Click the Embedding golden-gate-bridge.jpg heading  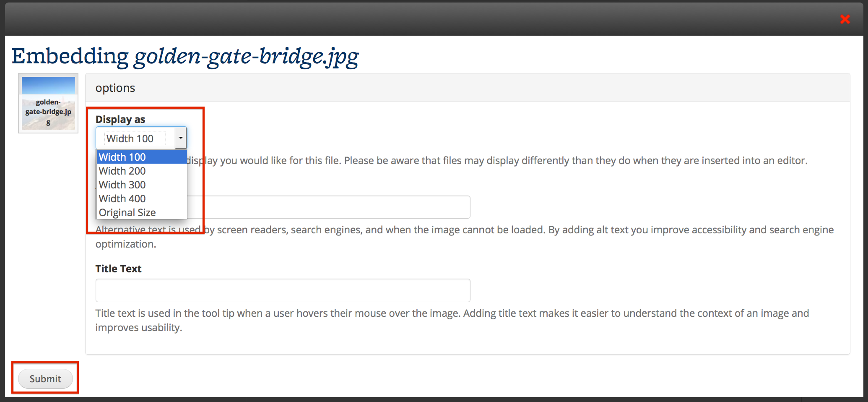(185, 56)
